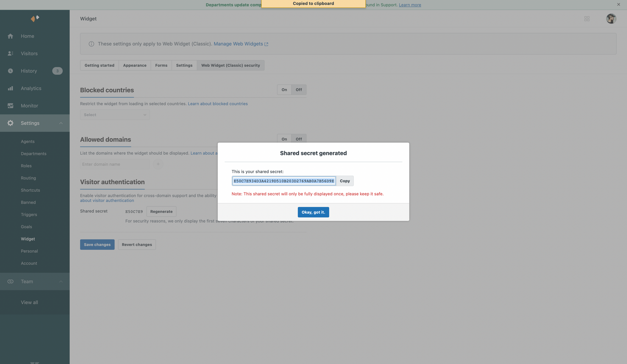Click the Zendesk Chat logo
Viewport: 627px width, 364px height.
35,18
